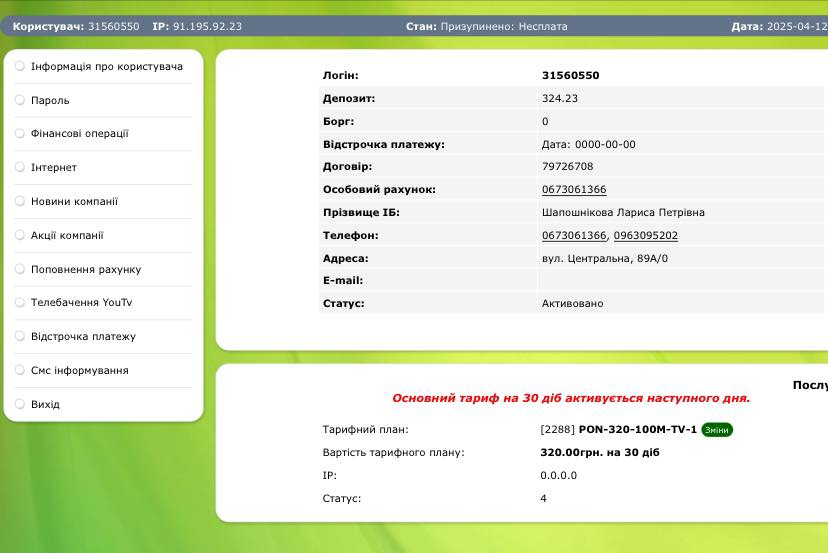This screenshot has width=828, height=553.
Task: Open the Інтернет menu item
Action: click(x=54, y=167)
